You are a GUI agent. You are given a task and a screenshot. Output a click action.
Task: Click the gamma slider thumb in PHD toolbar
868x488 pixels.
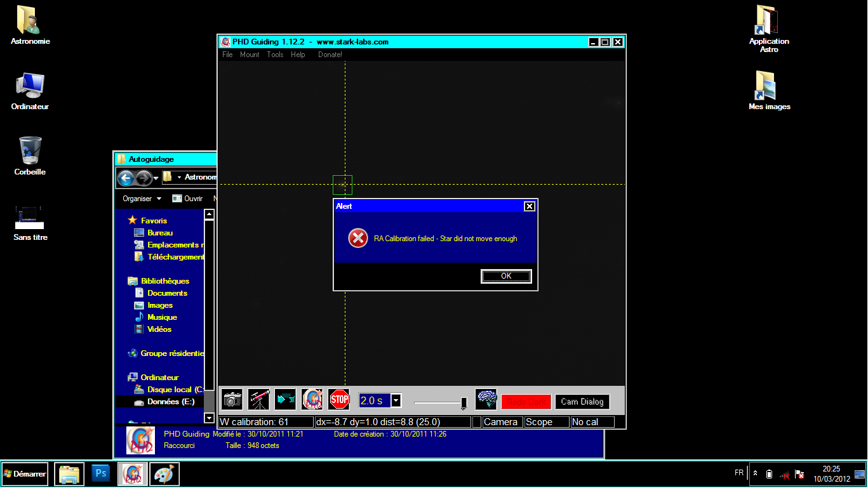click(x=464, y=404)
